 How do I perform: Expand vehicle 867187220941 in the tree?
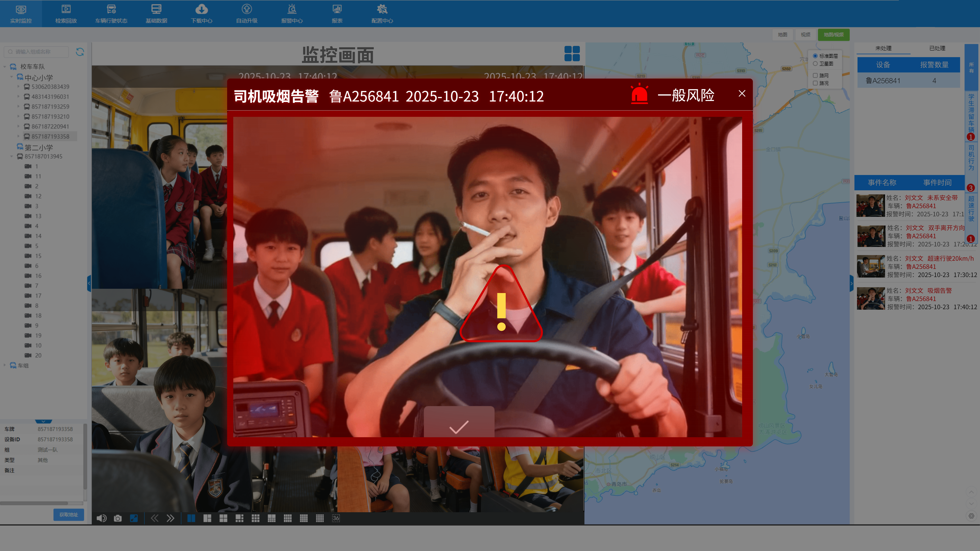[x=18, y=126]
